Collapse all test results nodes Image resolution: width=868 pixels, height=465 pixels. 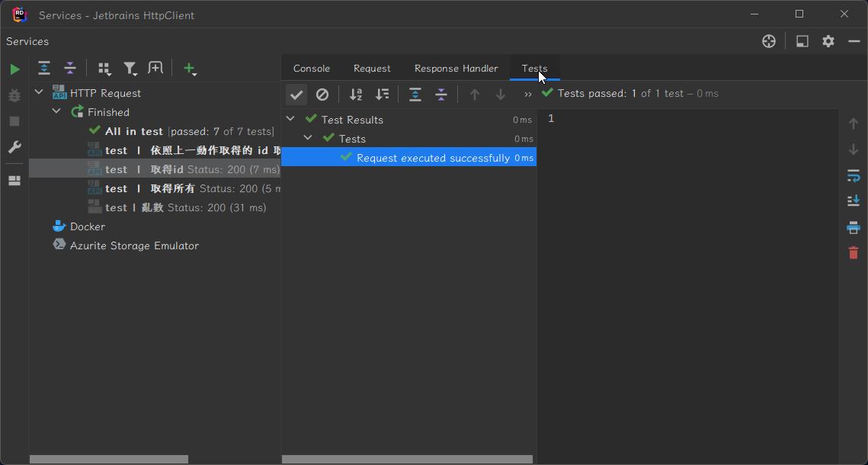pos(441,95)
